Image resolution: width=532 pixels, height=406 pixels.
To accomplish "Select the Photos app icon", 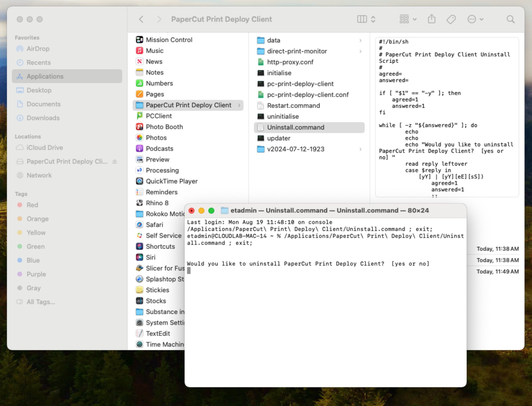I will click(x=140, y=137).
